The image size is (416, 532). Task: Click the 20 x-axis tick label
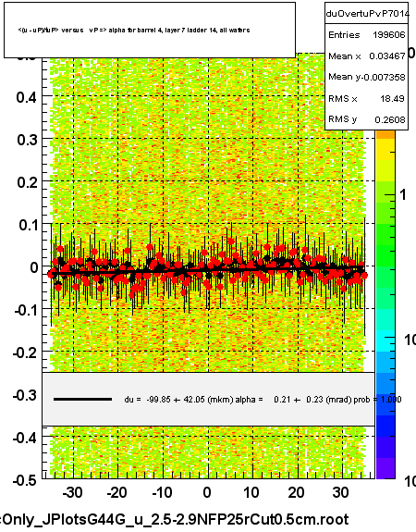click(x=296, y=492)
